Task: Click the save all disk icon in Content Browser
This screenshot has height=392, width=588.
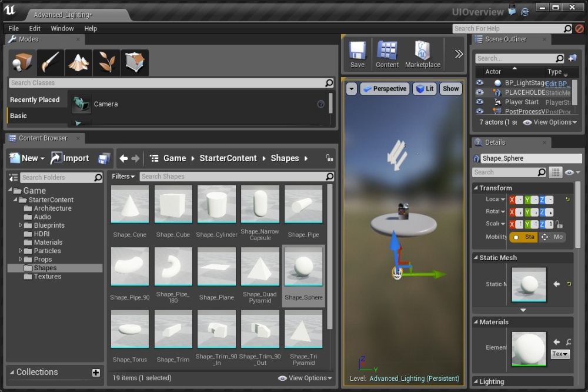Action: coord(104,158)
